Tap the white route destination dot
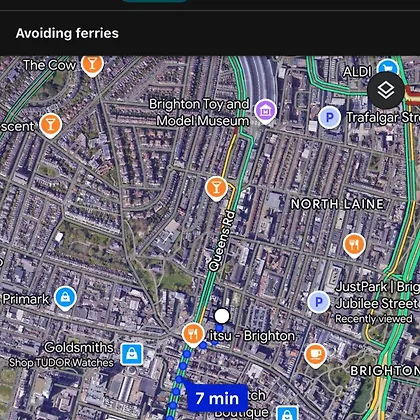Image resolution: width=420 pixels, height=420 pixels. point(222,316)
